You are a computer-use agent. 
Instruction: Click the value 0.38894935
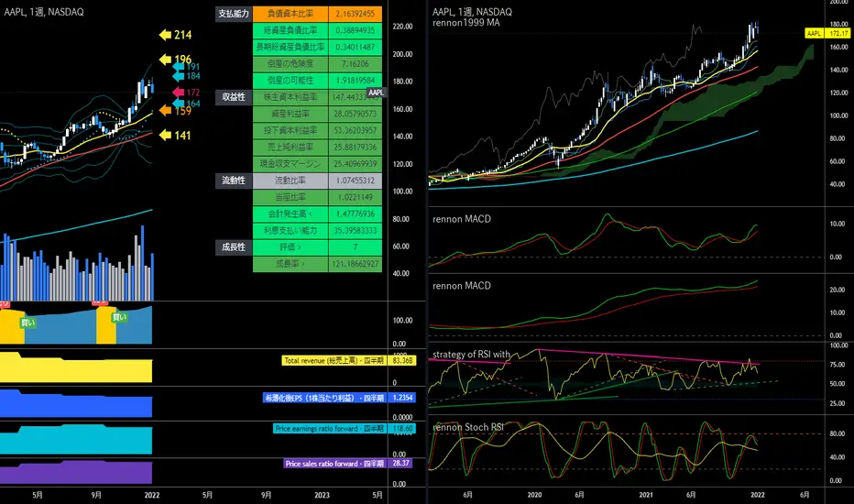point(356,30)
